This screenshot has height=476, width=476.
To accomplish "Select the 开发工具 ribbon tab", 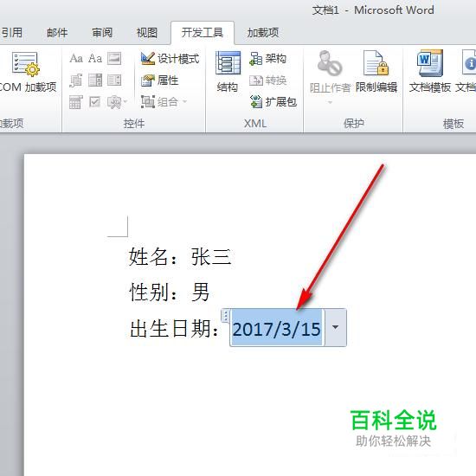I will (x=203, y=33).
